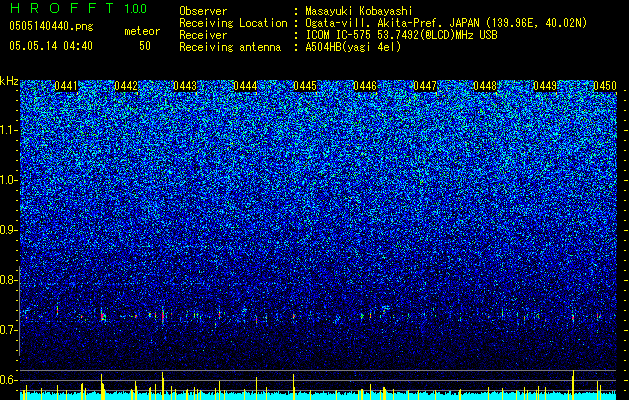Click the 0447 time marker
Image resolution: width=629 pixels, height=400 pixels.
pyautogui.click(x=425, y=86)
